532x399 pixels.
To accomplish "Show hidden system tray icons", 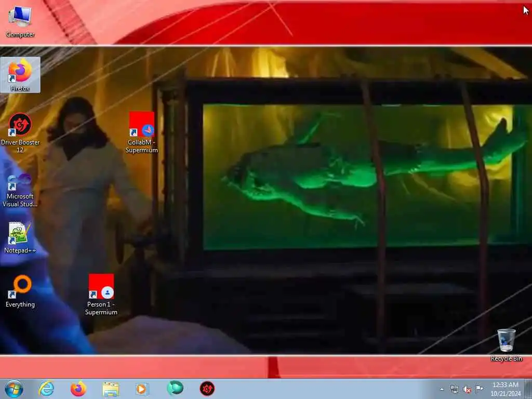I will tap(442, 389).
